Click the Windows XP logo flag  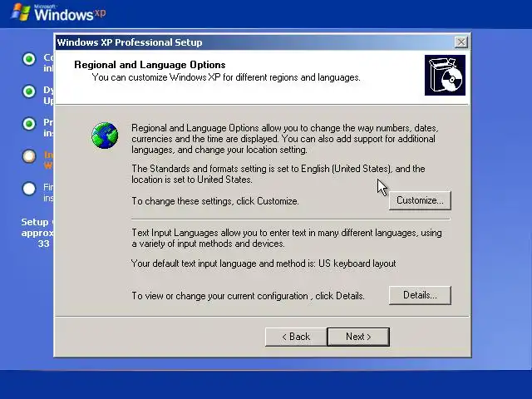coord(21,12)
